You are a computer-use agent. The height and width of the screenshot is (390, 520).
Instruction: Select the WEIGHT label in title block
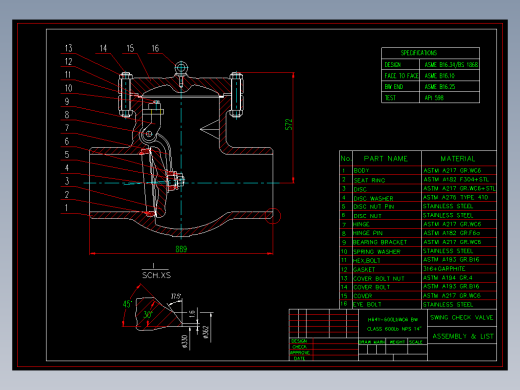click(397, 342)
